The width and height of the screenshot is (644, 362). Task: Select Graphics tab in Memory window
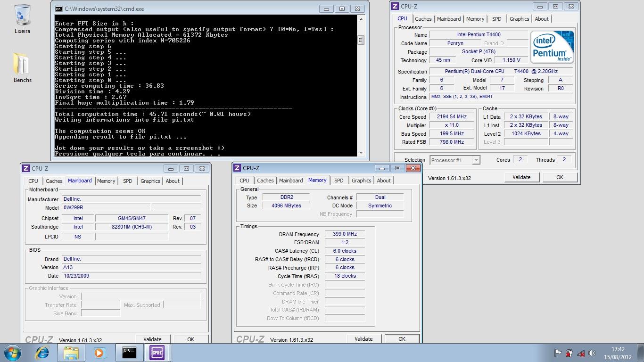coord(361,181)
